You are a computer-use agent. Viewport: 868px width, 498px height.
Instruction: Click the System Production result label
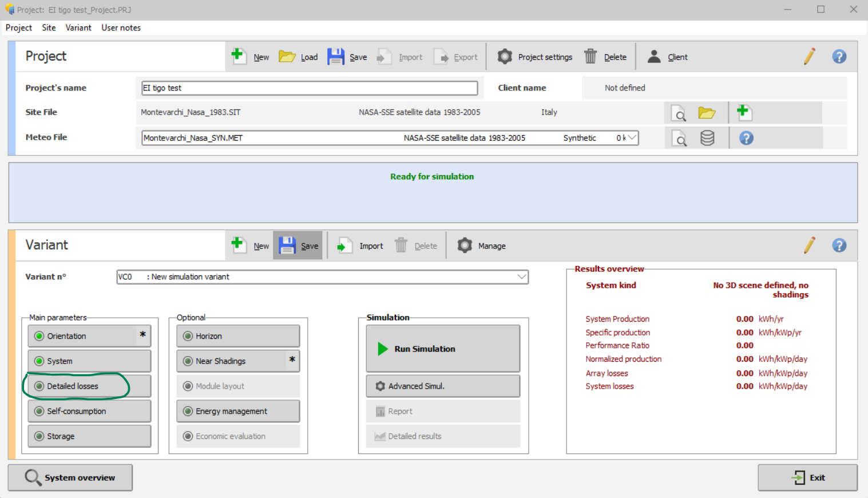(617, 319)
